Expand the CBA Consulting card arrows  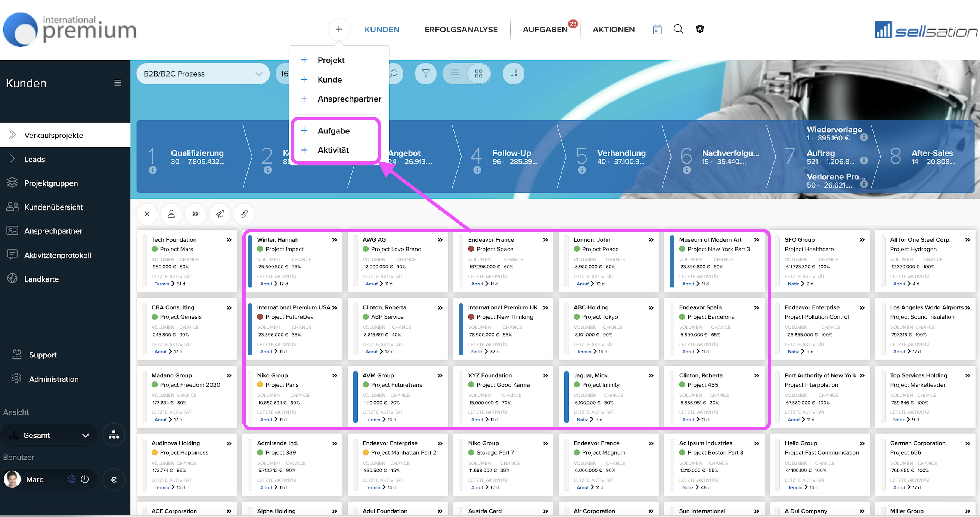tap(229, 308)
